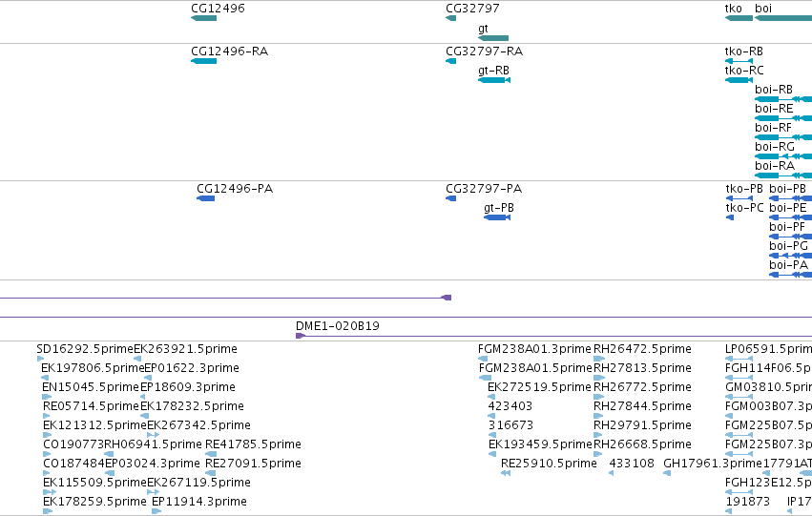Click the boi-RA transcript label
Image resolution: width=812 pixels, height=516 pixels.
click(x=775, y=166)
